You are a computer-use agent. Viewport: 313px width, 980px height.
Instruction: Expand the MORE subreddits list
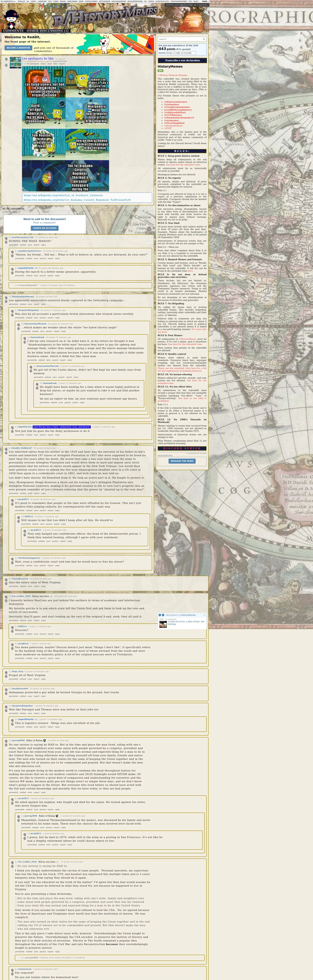(x=205, y=1)
